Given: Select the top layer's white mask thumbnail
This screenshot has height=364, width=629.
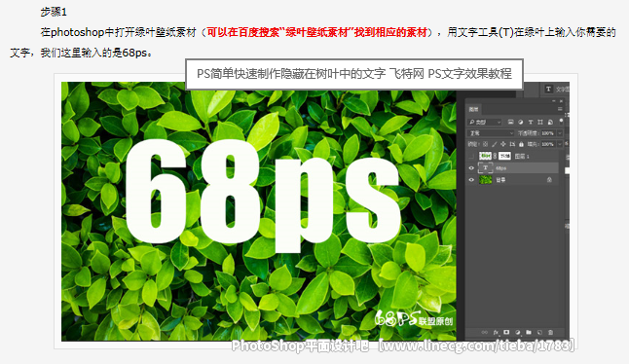Looking at the screenshot, I should coord(504,156).
